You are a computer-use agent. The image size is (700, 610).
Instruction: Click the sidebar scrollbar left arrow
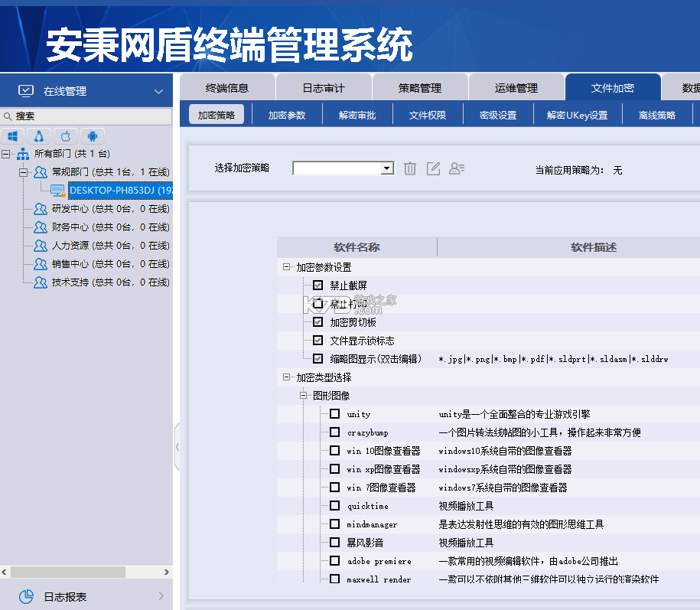coord(5,572)
